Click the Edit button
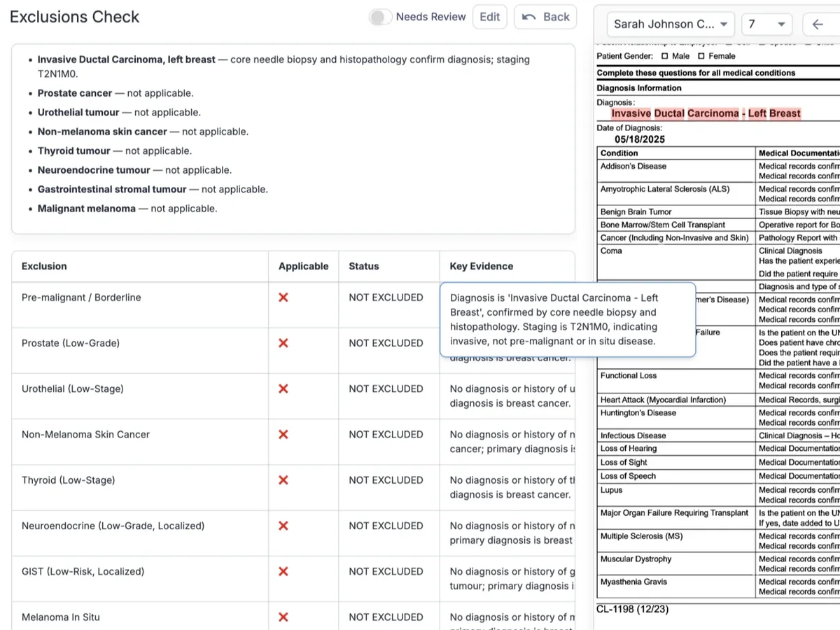 click(x=490, y=17)
